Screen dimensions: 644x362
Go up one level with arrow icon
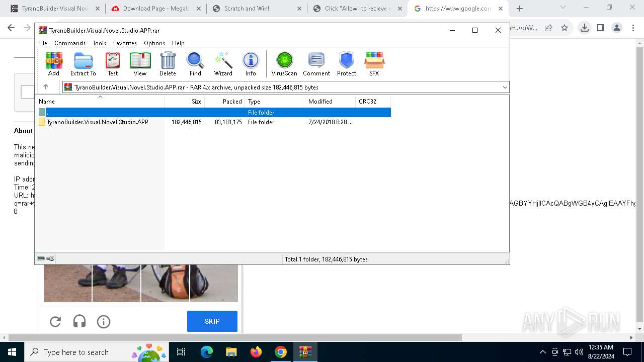(46, 87)
